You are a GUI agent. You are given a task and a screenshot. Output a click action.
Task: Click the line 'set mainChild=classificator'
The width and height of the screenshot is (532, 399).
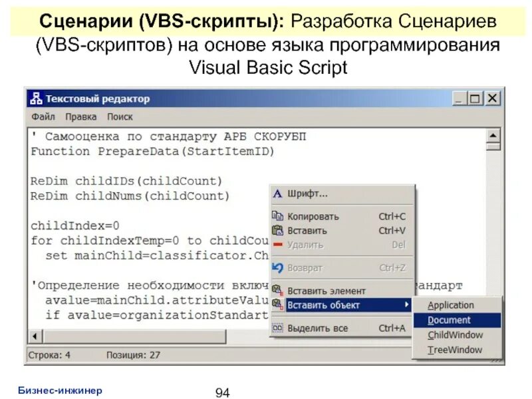[x=157, y=255]
